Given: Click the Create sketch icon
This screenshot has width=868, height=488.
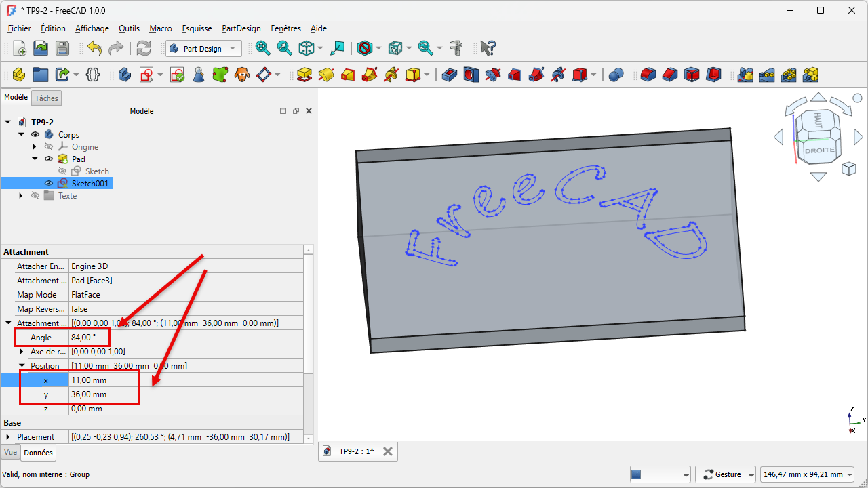Looking at the screenshot, I should pyautogui.click(x=146, y=75).
